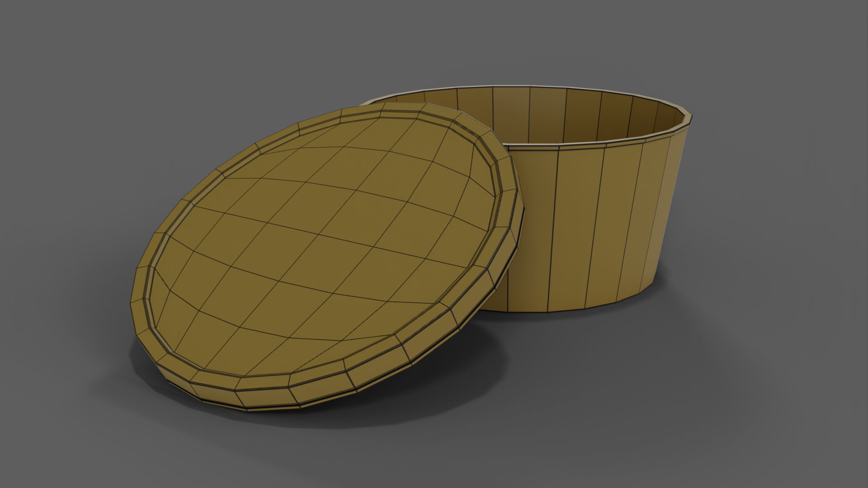Select the round lid wireframe model
The width and height of the screenshot is (868, 488).
[x=328, y=256]
